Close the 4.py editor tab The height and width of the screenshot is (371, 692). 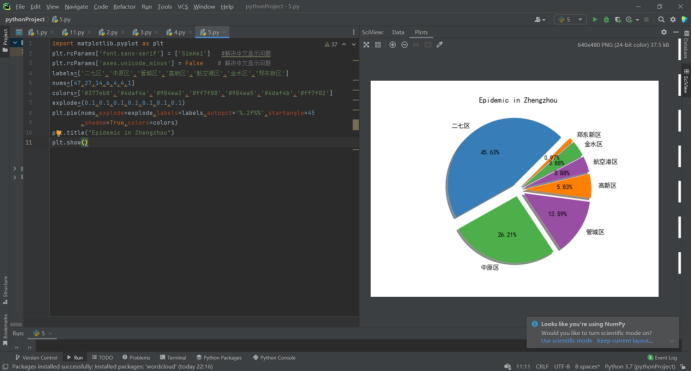(x=190, y=32)
